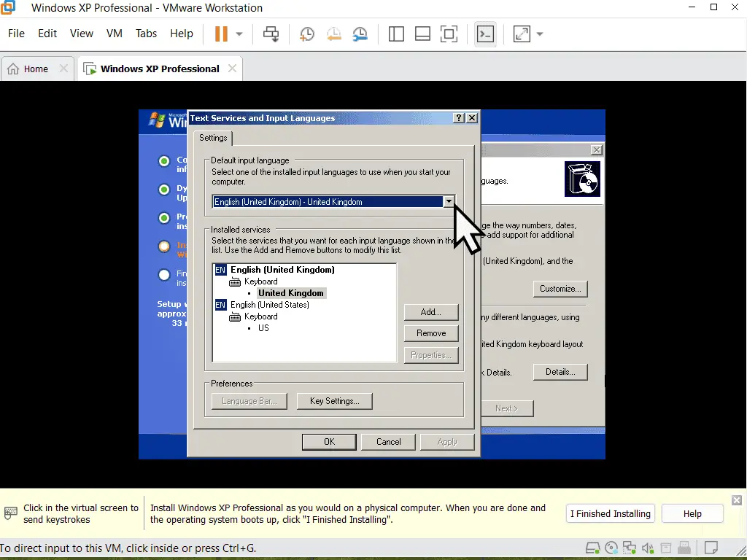Toggle the thumbnail bar view
The height and width of the screenshot is (560, 747).
(422, 34)
